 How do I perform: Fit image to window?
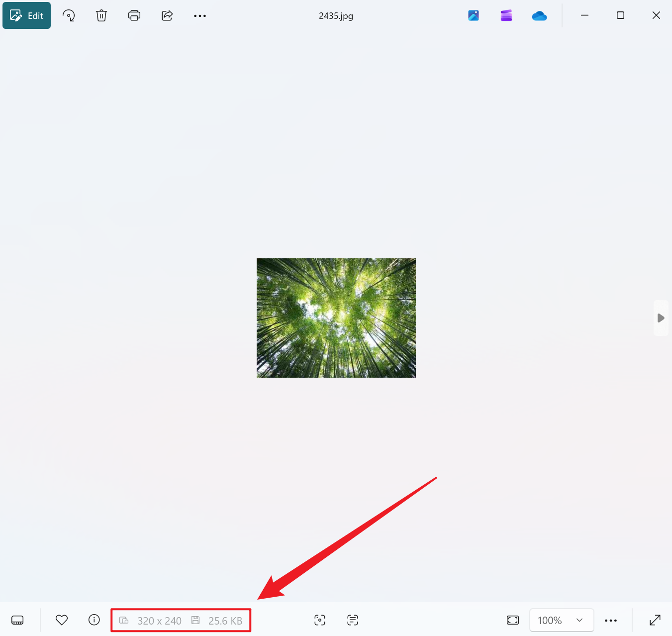tap(513, 620)
